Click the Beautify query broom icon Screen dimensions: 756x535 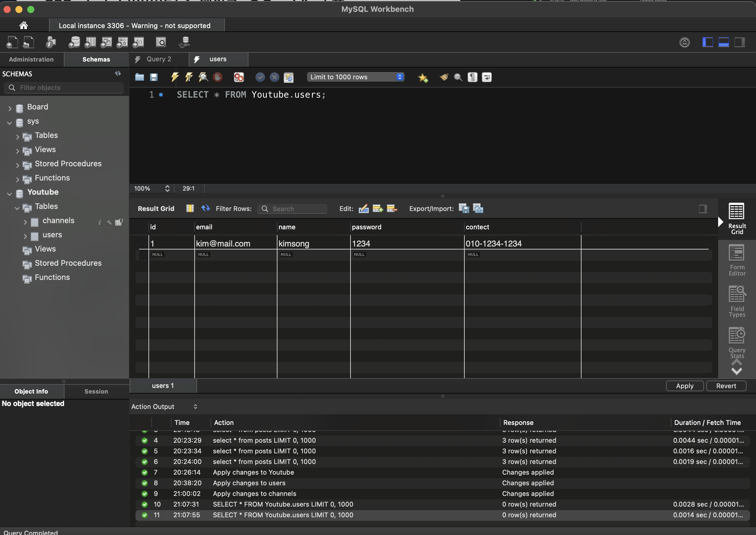444,77
